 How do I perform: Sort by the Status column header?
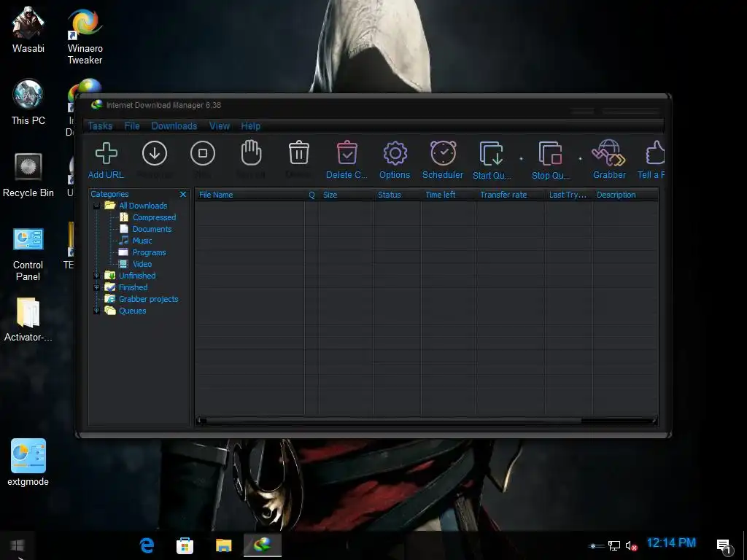(x=398, y=195)
